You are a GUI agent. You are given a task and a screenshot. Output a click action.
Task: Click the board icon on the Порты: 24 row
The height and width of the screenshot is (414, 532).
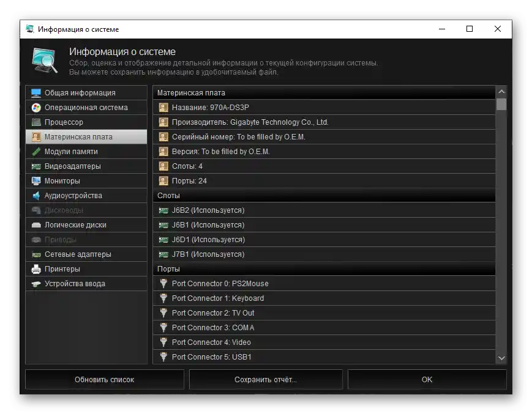[x=163, y=181]
